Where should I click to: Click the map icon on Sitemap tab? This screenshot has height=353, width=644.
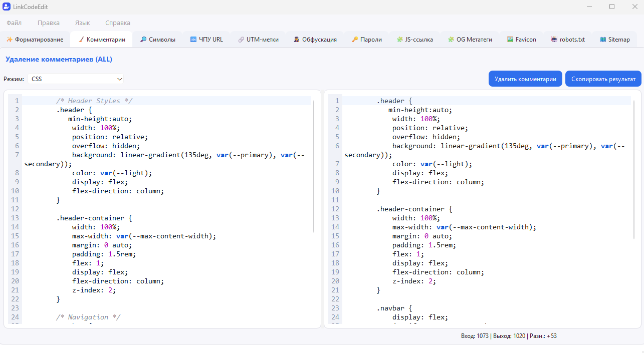pos(603,40)
